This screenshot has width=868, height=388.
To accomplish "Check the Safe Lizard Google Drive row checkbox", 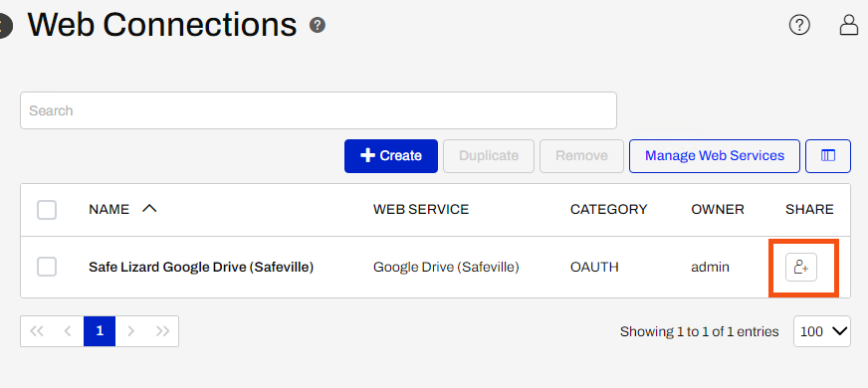I will point(47,268).
